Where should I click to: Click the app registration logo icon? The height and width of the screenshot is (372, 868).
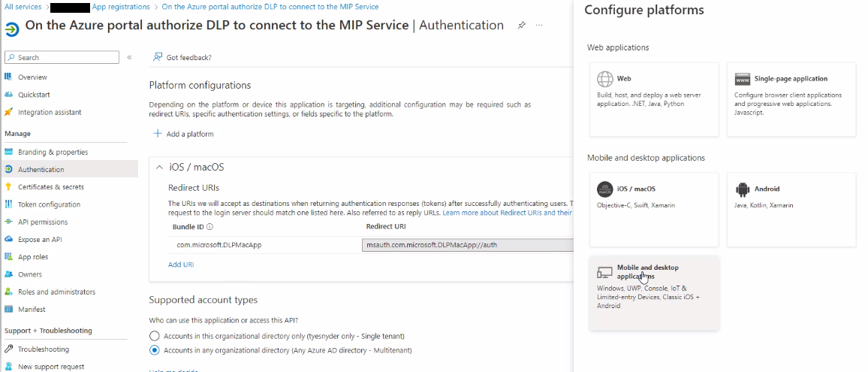point(11,29)
